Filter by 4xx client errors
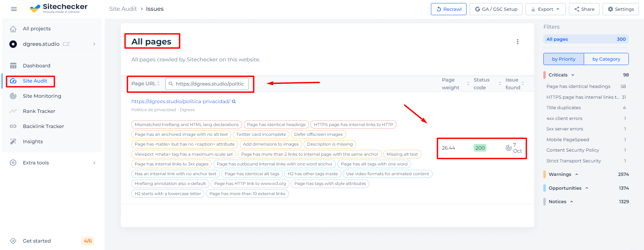 pyautogui.click(x=586, y=118)
